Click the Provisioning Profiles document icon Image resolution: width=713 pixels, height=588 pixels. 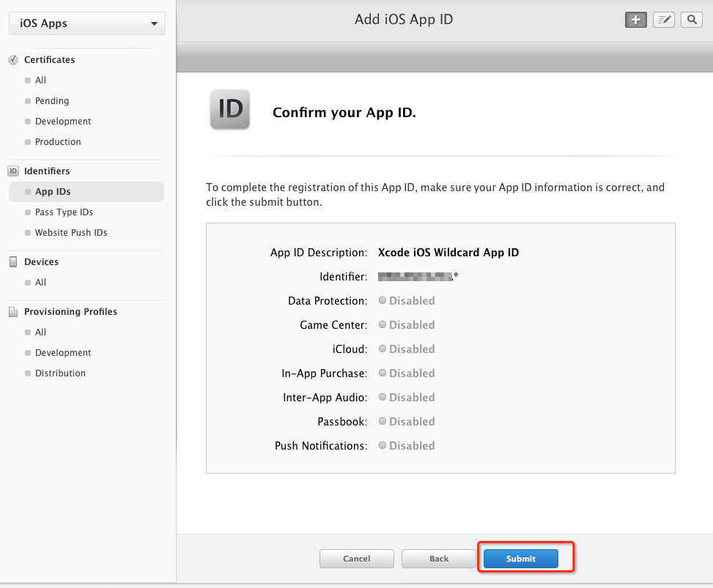tap(13, 312)
